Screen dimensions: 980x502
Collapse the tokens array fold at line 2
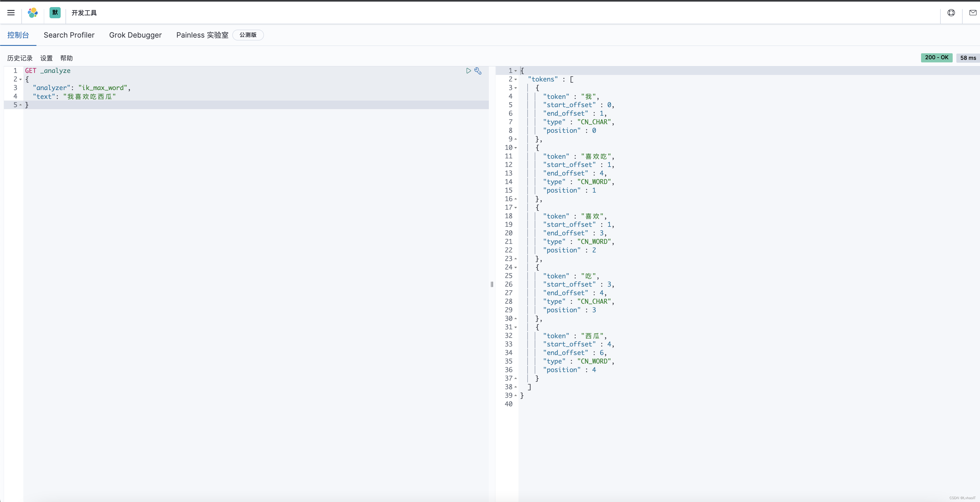coord(516,79)
